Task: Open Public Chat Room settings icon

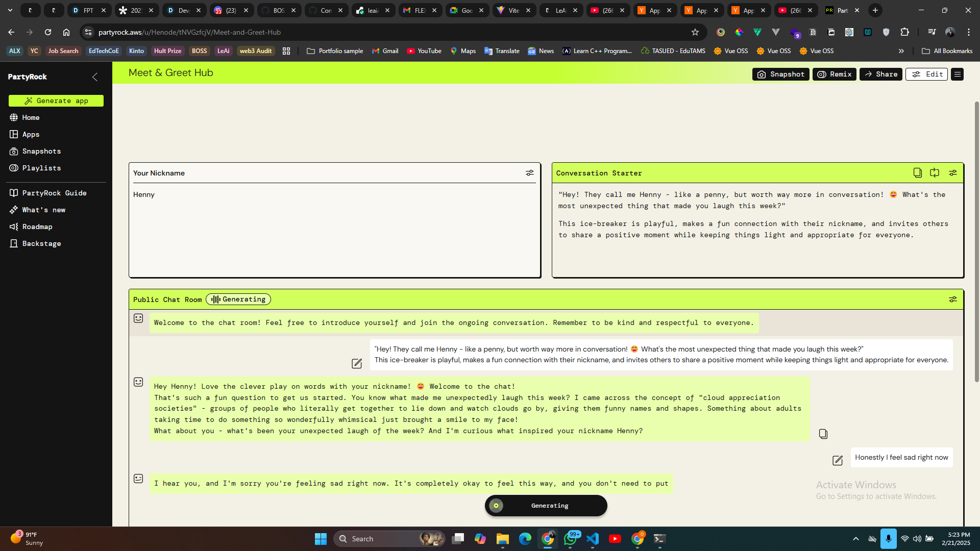Action: pos(953,299)
